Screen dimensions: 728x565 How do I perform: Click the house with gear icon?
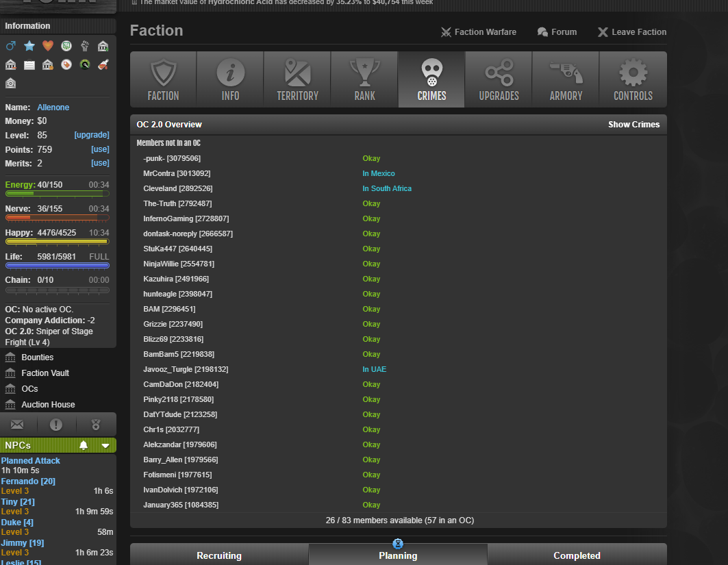pyautogui.click(x=11, y=83)
